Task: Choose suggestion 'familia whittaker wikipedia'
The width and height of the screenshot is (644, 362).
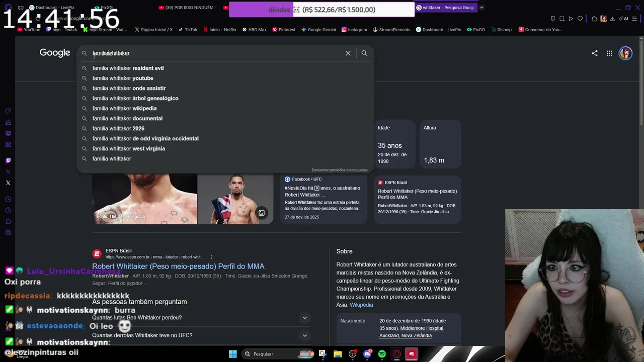Action: 225,109
